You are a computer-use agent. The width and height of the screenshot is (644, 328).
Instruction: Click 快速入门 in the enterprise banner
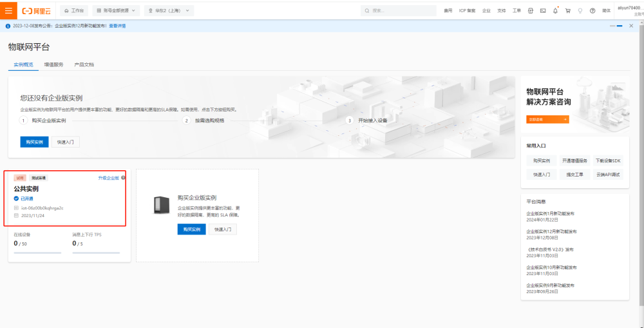coord(65,142)
